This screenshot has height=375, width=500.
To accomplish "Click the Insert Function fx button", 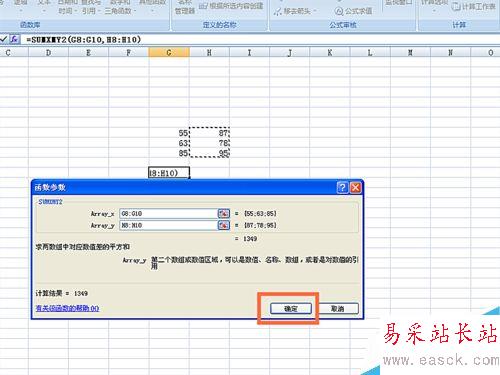I will (14, 39).
